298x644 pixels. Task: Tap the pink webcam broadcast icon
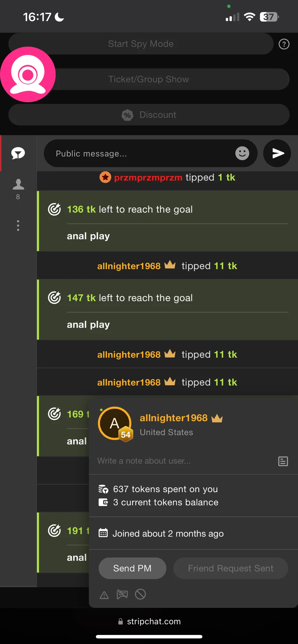coord(28,74)
